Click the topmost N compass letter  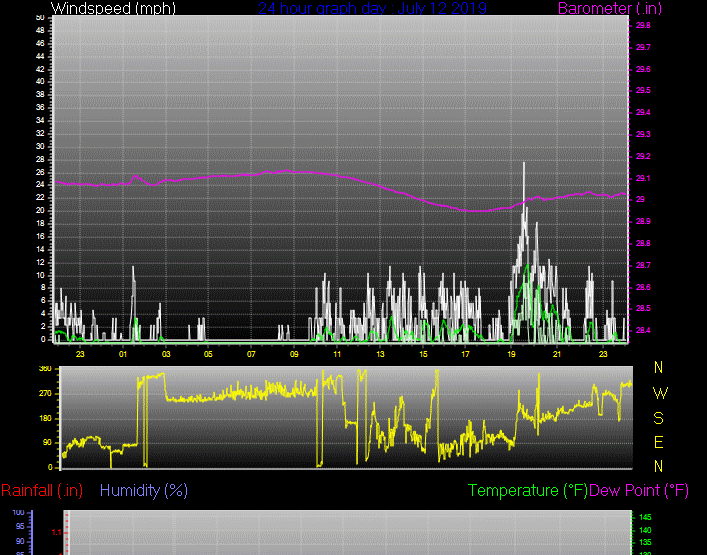[658, 369]
